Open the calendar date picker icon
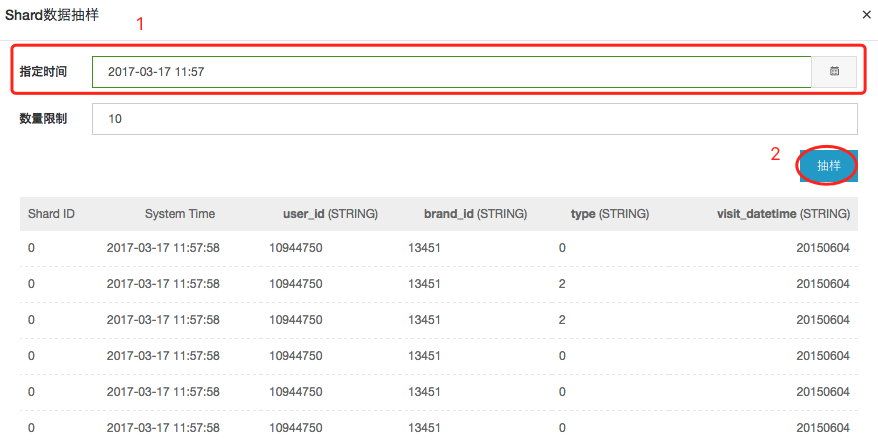The width and height of the screenshot is (878, 446). tap(835, 72)
